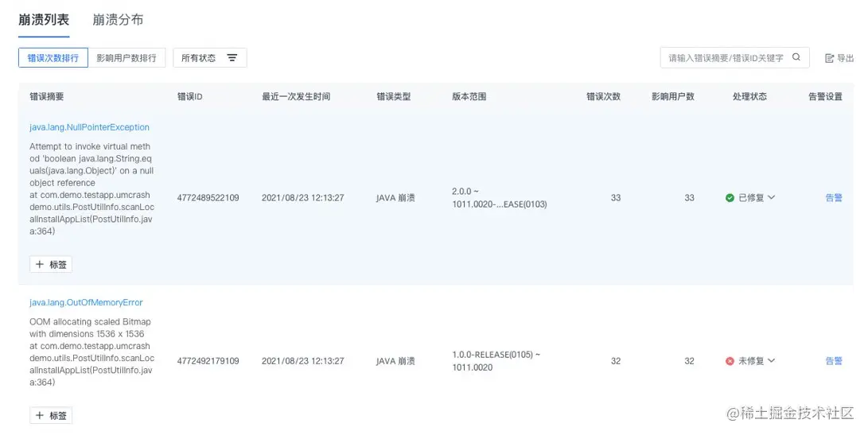Expand the 未修复 status dropdown arrow
Viewport: 868px width, 435px height.
772,361
